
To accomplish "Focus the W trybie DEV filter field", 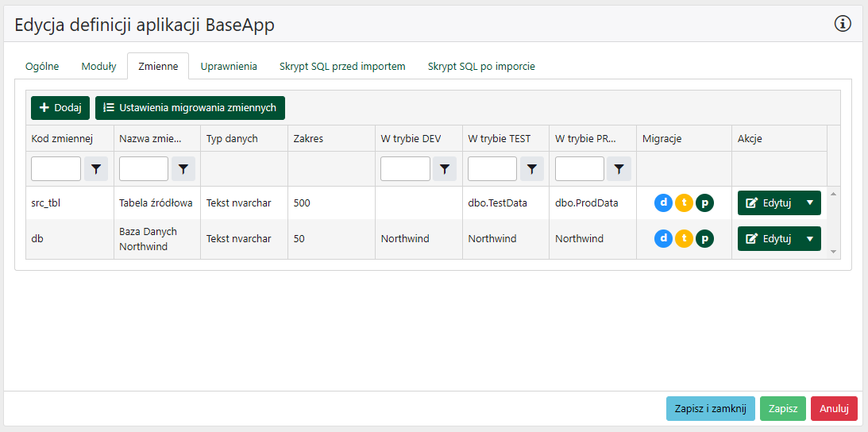I will coord(405,169).
